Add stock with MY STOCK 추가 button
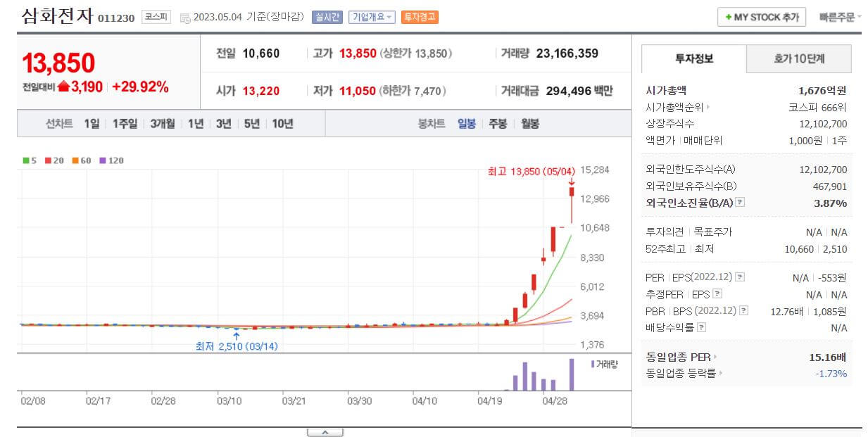The image size is (868, 437). coord(762,18)
